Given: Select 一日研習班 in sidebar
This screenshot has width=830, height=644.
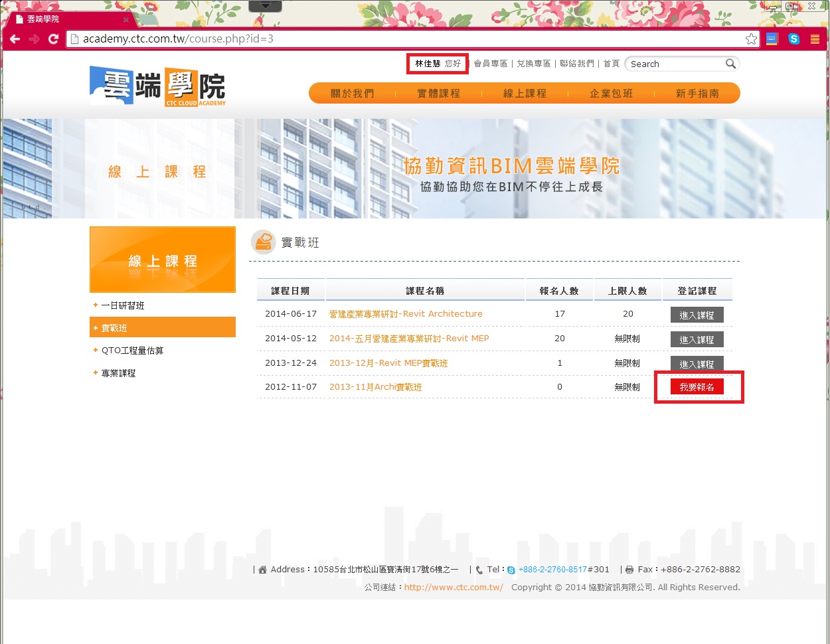Looking at the screenshot, I should (123, 305).
